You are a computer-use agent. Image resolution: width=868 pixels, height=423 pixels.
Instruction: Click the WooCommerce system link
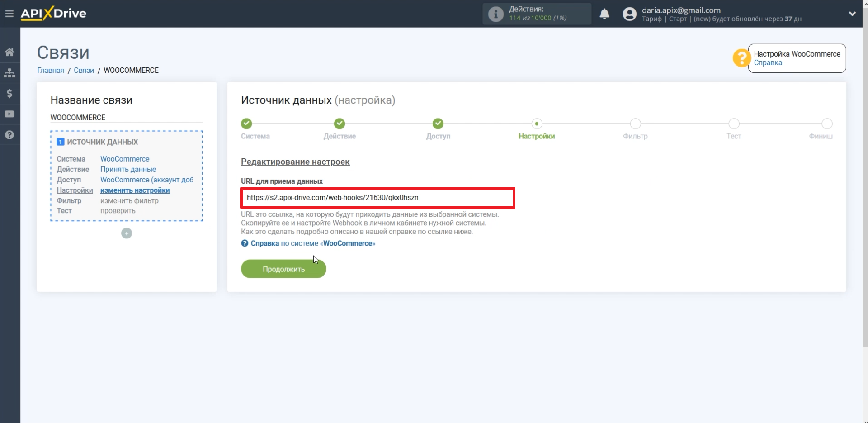[x=125, y=159]
